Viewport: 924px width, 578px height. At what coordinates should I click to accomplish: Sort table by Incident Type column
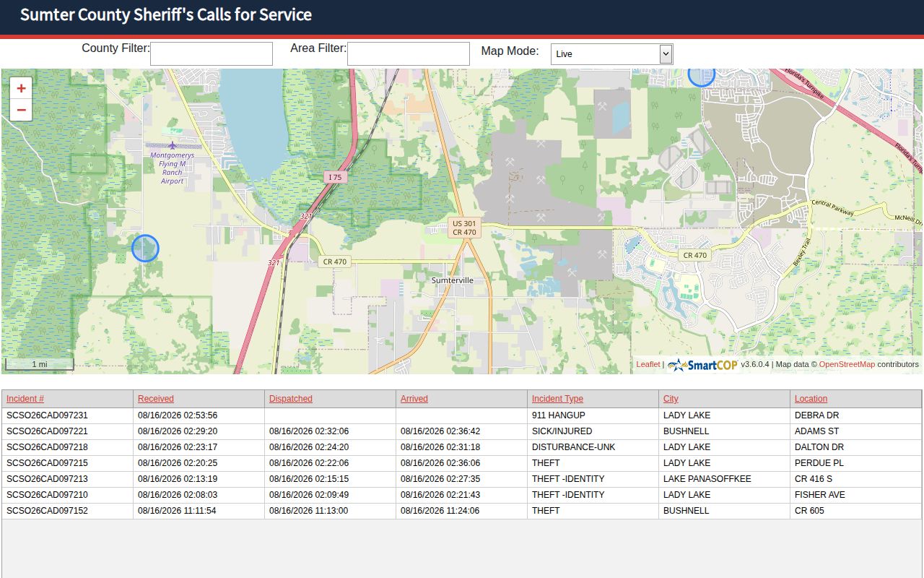pos(557,399)
